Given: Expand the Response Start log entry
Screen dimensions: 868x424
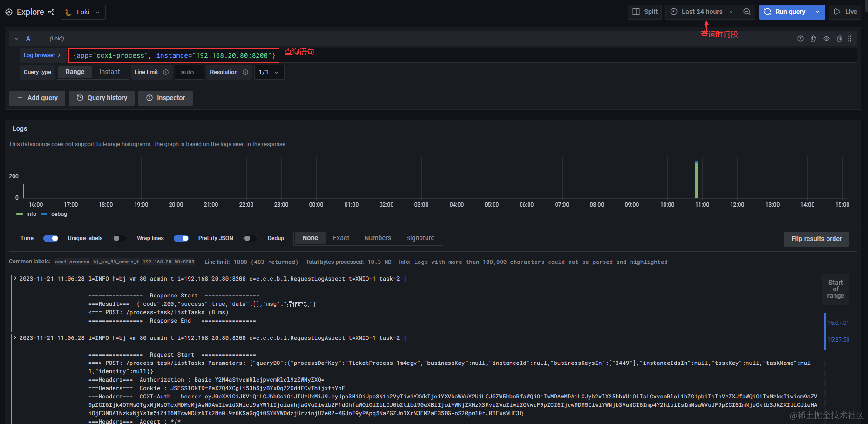Looking at the screenshot, I should click(15, 279).
